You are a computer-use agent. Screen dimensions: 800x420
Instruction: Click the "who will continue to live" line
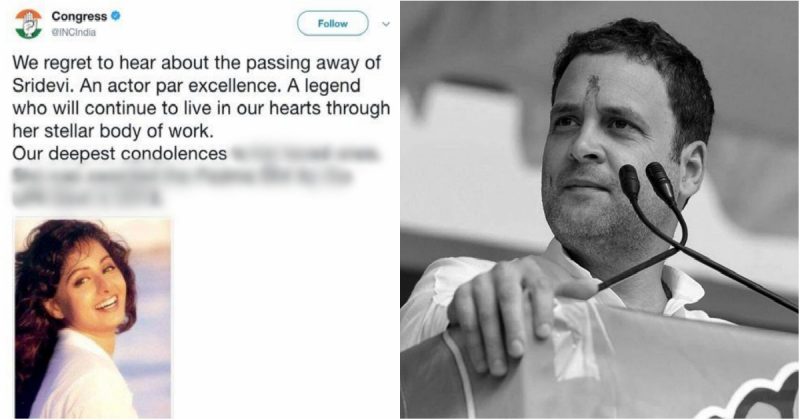[200, 109]
